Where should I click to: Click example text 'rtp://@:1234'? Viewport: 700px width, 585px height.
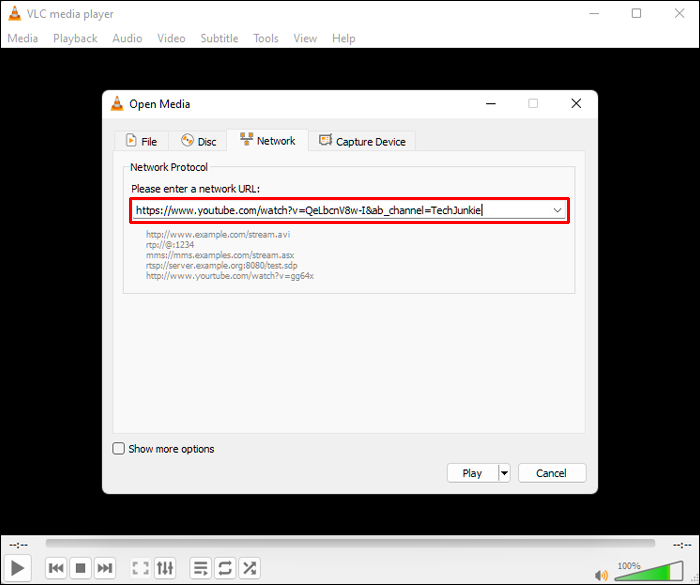170,245
